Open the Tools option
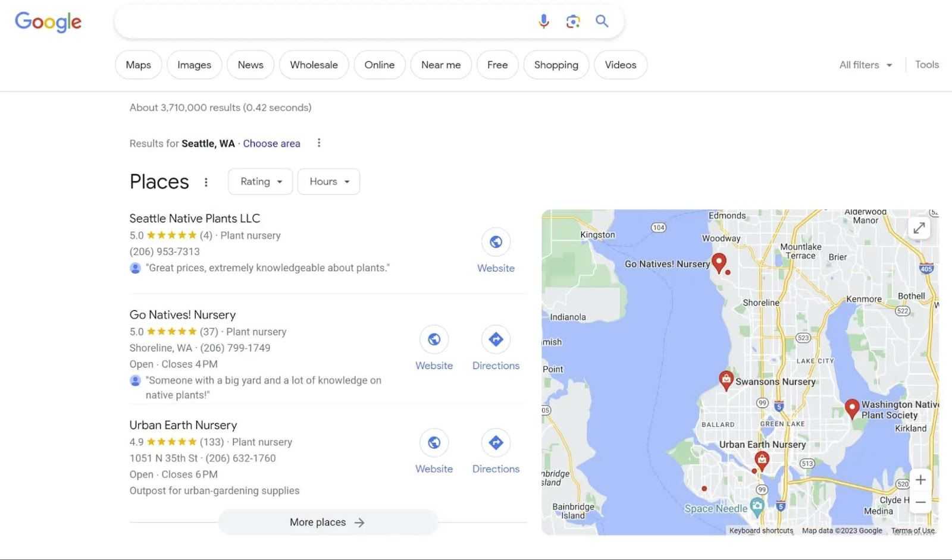Screen dimensions: 952x560 927,65
